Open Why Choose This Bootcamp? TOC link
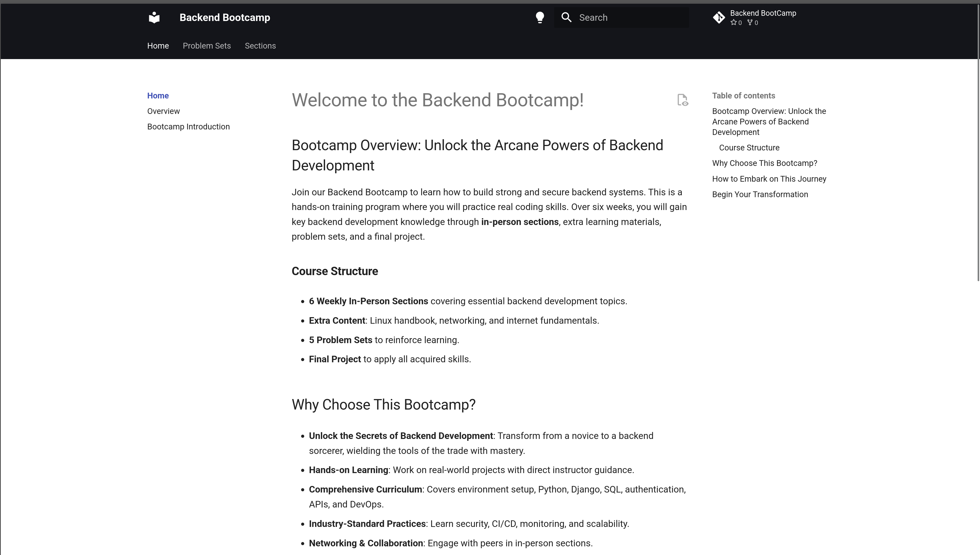The width and height of the screenshot is (980, 555). point(764,163)
